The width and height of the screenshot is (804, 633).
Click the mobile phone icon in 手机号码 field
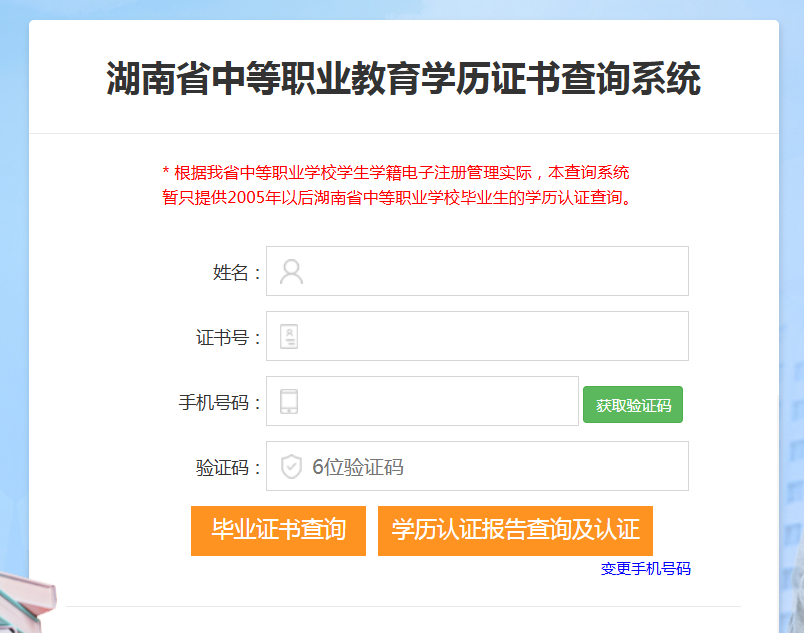(x=291, y=400)
